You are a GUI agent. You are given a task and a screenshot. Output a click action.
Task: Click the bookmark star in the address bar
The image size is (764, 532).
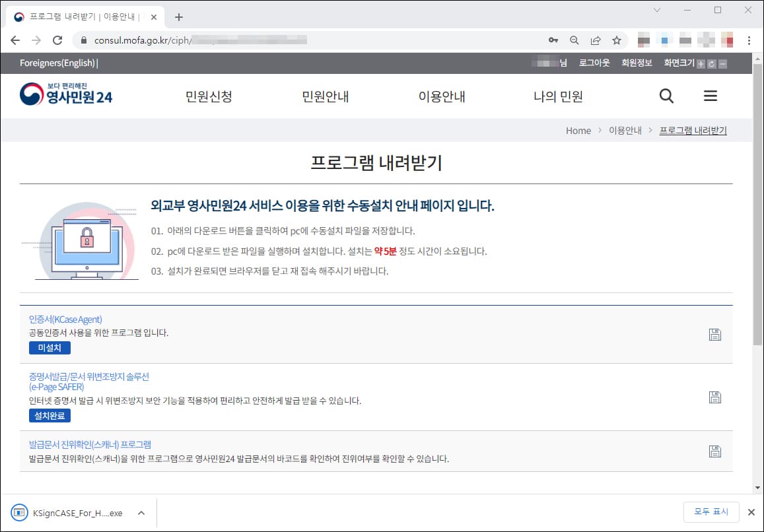click(x=616, y=40)
